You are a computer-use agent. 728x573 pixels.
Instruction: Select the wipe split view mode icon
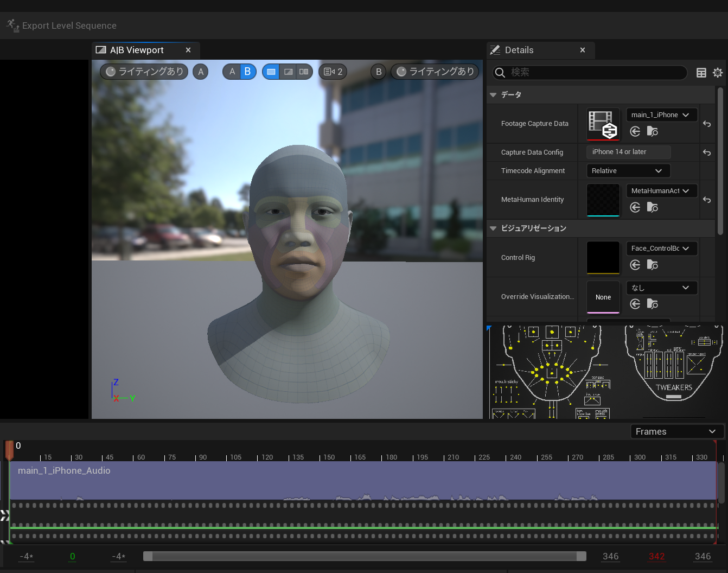pyautogui.click(x=288, y=72)
